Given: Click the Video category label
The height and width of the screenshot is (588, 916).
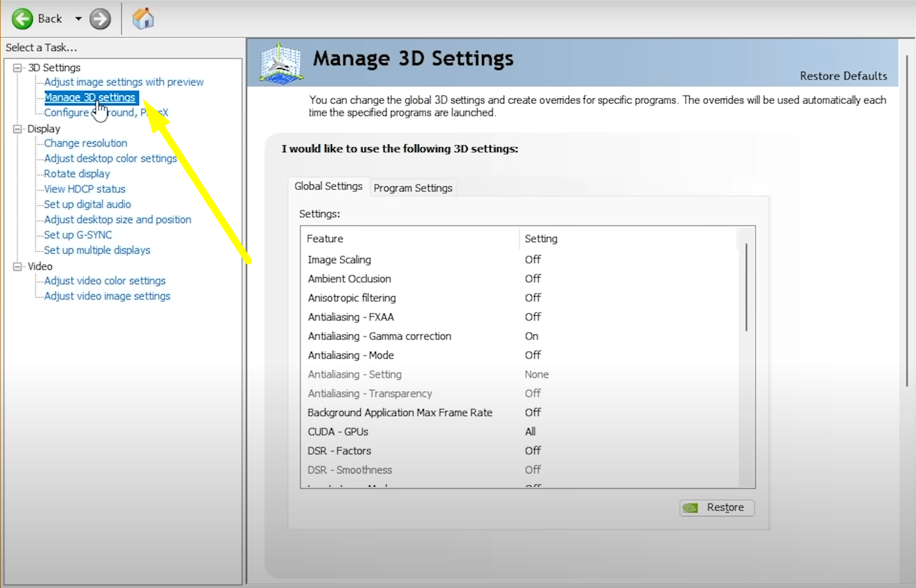Looking at the screenshot, I should pyautogui.click(x=40, y=266).
